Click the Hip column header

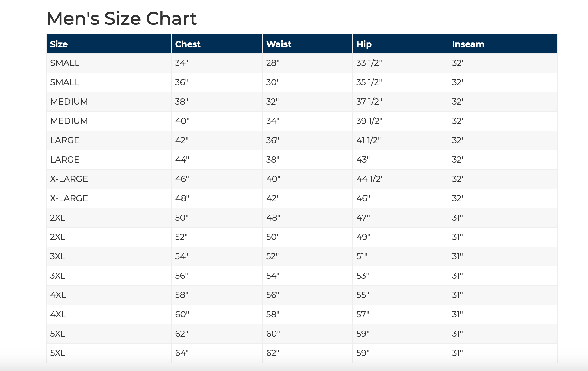(364, 44)
